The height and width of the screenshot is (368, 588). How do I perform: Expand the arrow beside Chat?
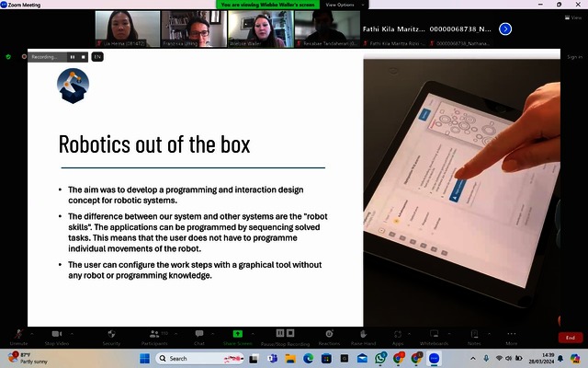click(212, 333)
